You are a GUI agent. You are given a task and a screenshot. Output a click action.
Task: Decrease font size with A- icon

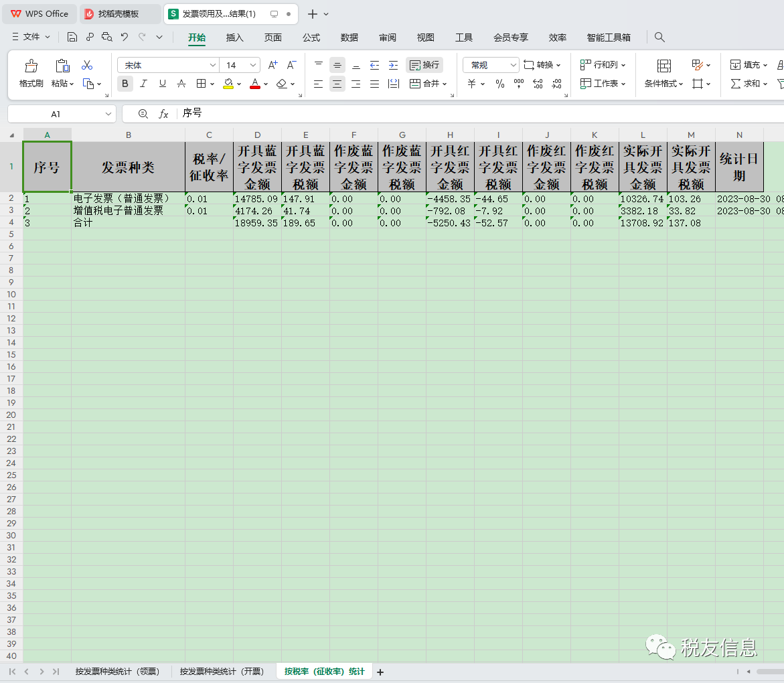pyautogui.click(x=291, y=65)
